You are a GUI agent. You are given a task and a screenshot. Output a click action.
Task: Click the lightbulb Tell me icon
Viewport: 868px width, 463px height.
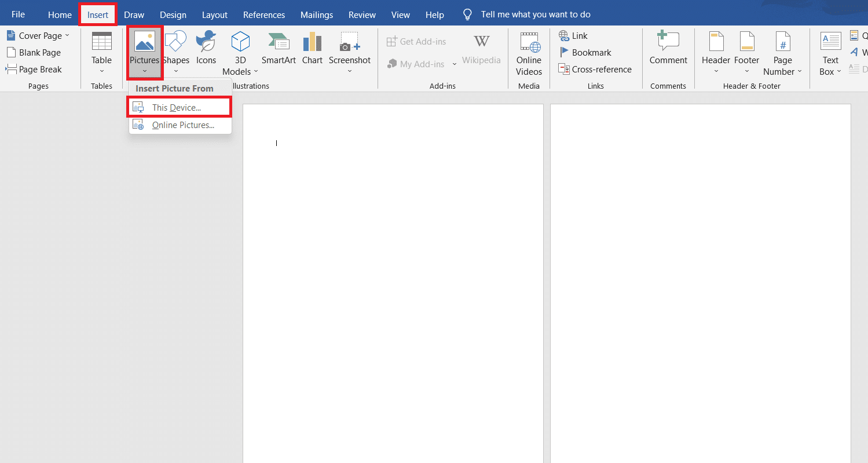click(x=467, y=14)
